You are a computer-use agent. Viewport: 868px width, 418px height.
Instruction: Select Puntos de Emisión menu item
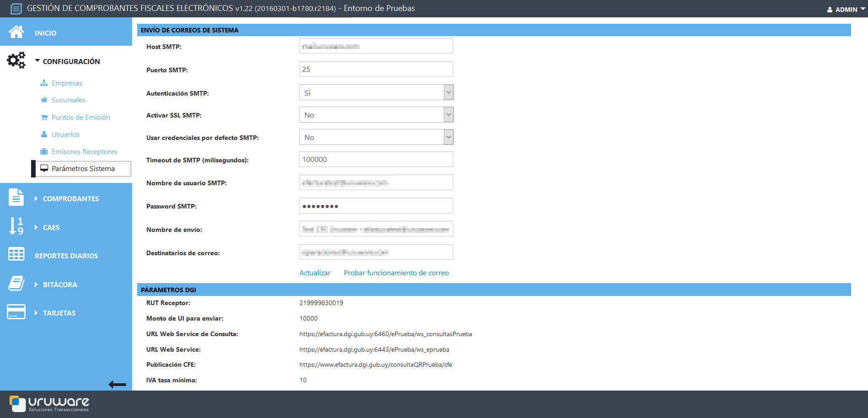point(80,117)
